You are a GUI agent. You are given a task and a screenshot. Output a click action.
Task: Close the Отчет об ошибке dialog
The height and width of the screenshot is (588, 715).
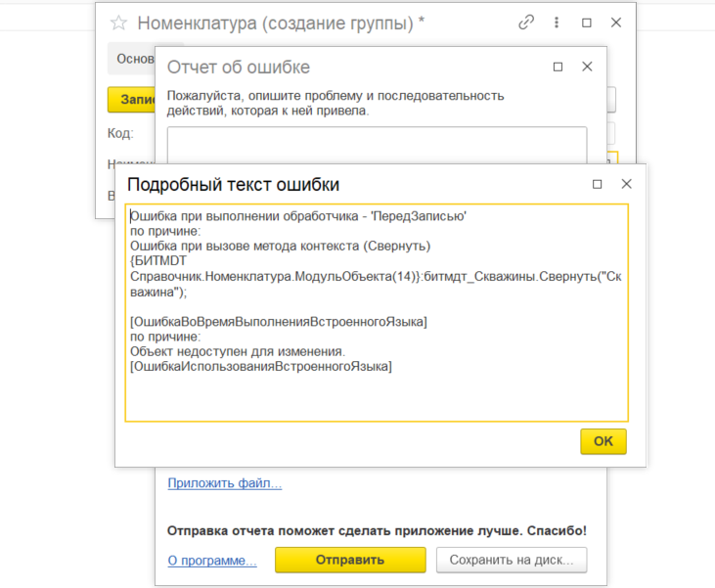point(587,67)
